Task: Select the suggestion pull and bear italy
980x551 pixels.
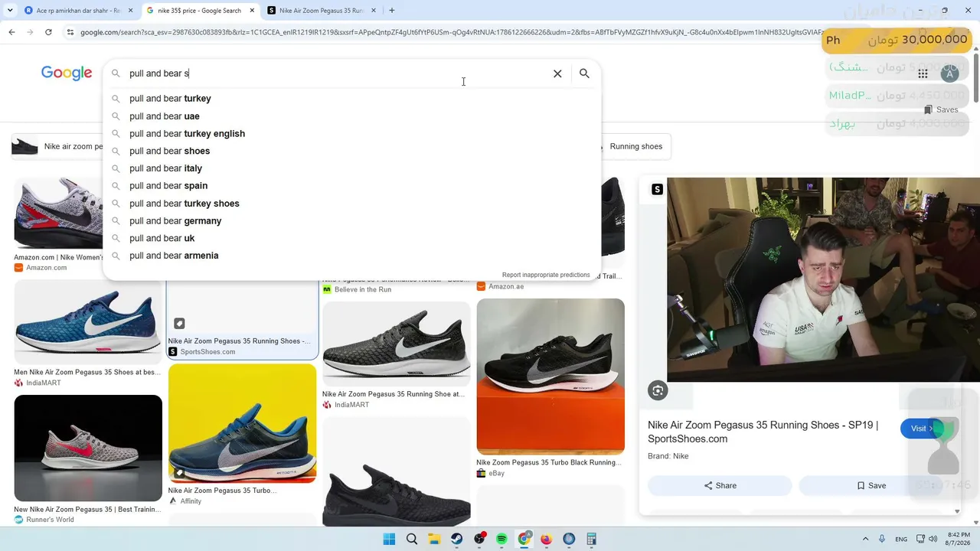Action: click(x=352, y=168)
